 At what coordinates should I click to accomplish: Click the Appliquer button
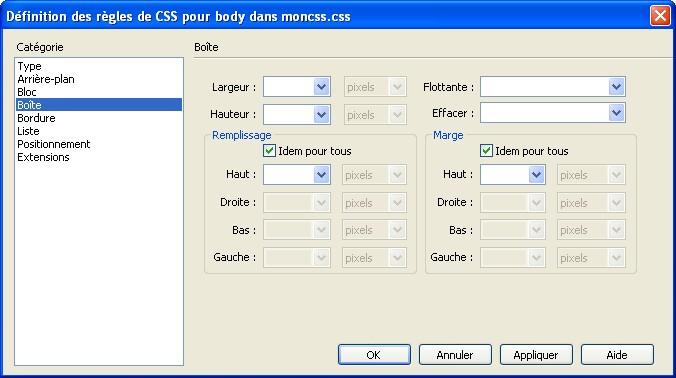[x=536, y=355]
